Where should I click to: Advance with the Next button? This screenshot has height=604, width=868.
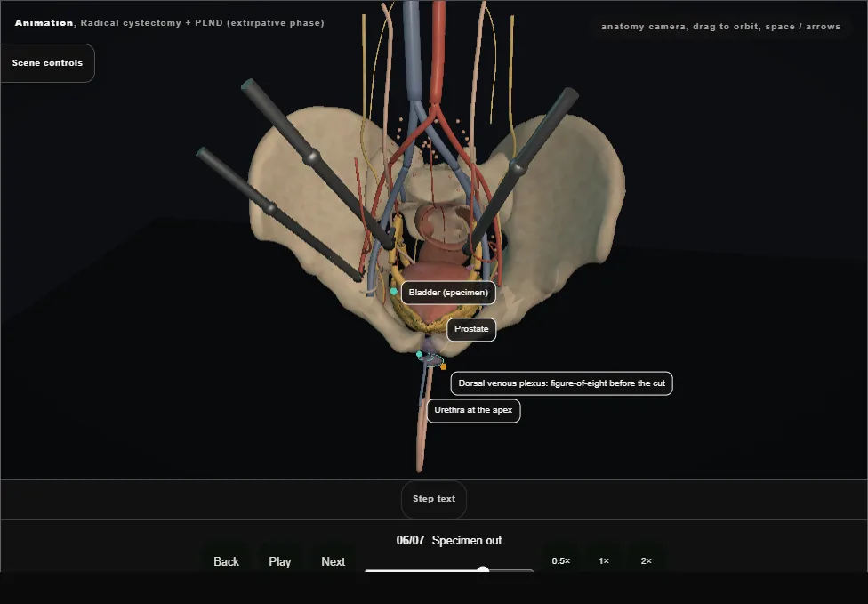334,561
